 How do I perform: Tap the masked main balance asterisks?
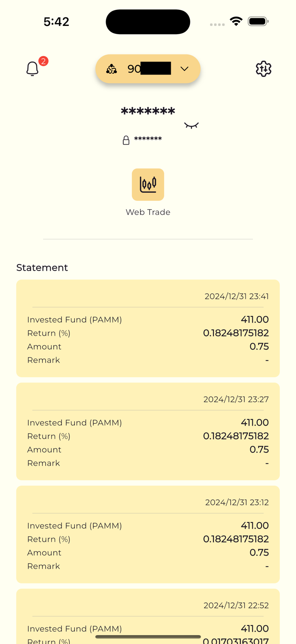(x=148, y=112)
